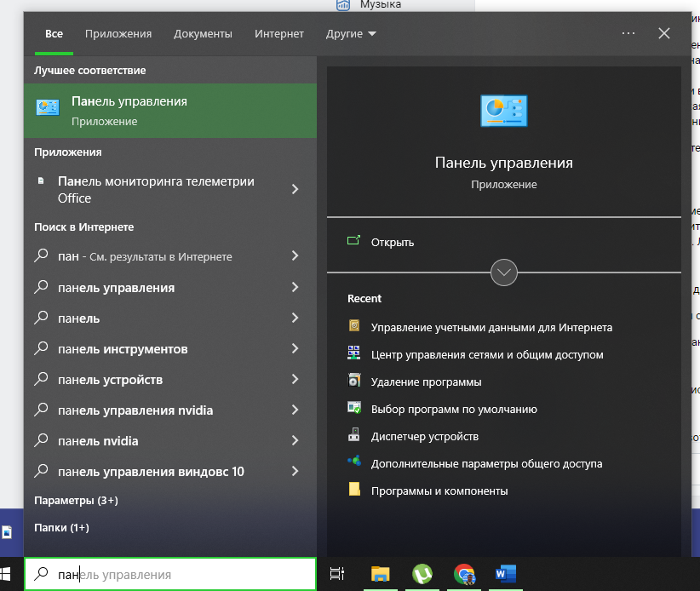Click search icon beside 'пан' web result
The width and height of the screenshot is (700, 591).
point(42,255)
